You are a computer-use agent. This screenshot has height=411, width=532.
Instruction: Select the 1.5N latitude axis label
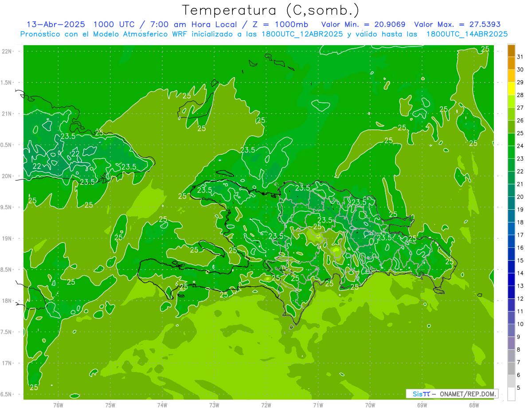pyautogui.click(x=7, y=83)
